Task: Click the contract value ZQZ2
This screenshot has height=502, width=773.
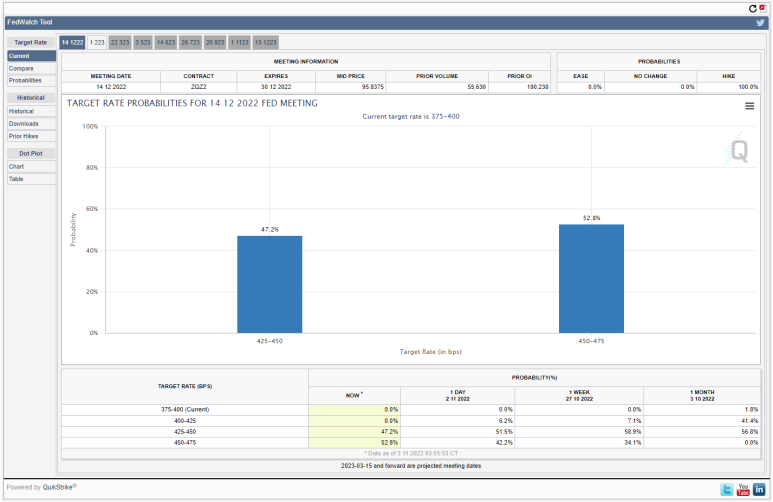Action: point(199,87)
